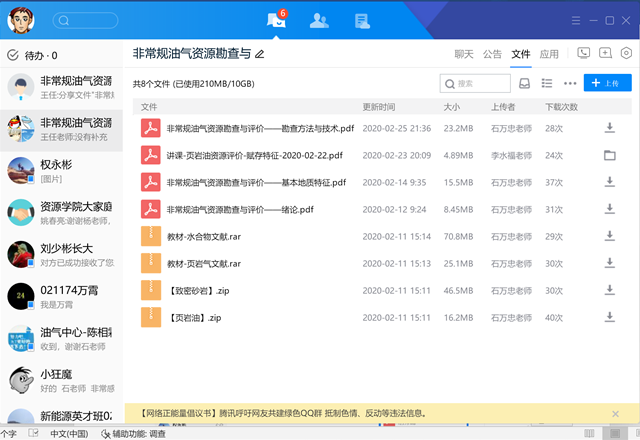Viewport: 640px width, 440px height.
Task: Click the 上传 upload button
Action: 608,84
